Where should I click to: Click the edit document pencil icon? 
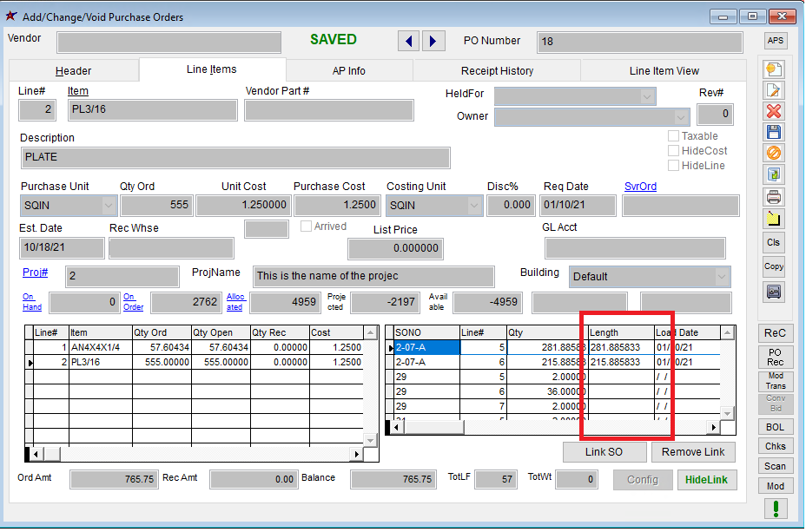[x=774, y=91]
